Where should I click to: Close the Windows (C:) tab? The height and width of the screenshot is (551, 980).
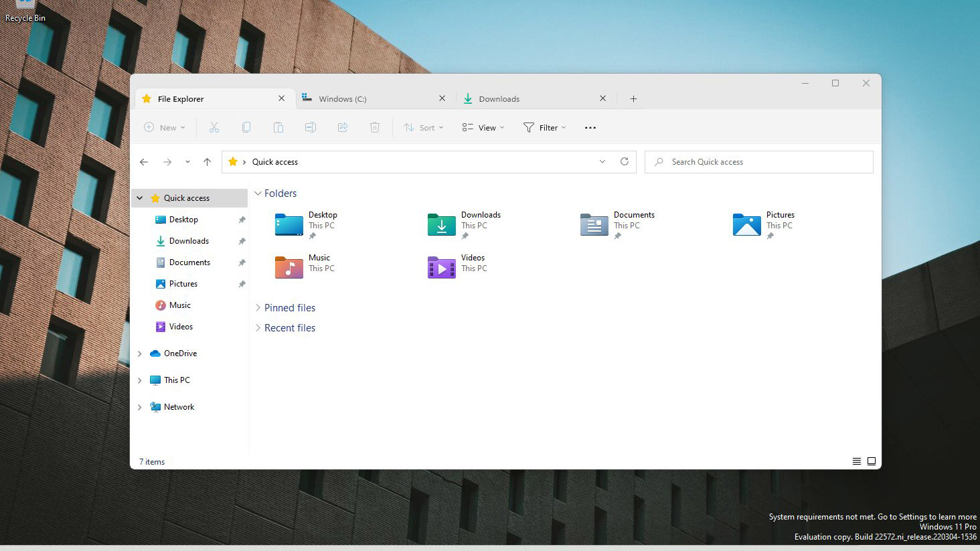pos(442,98)
